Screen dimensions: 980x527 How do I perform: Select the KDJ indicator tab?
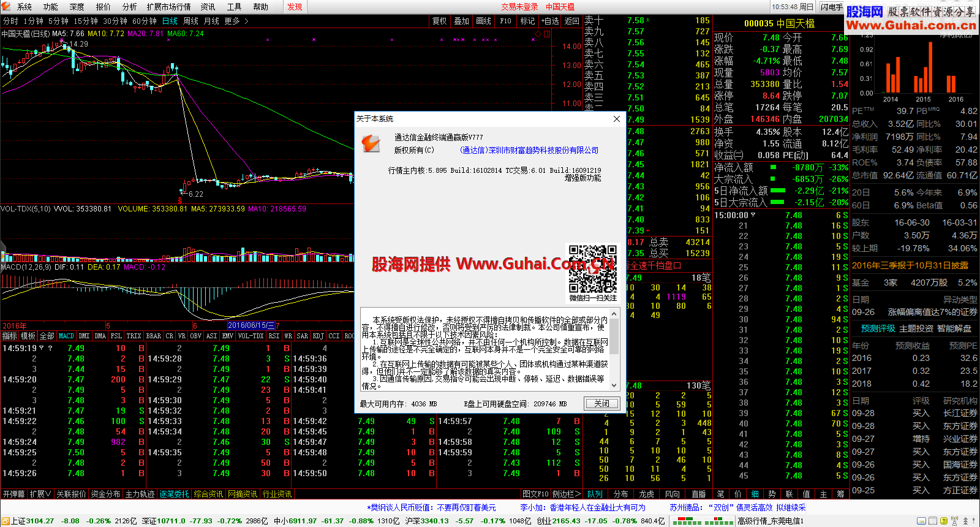tap(318, 336)
